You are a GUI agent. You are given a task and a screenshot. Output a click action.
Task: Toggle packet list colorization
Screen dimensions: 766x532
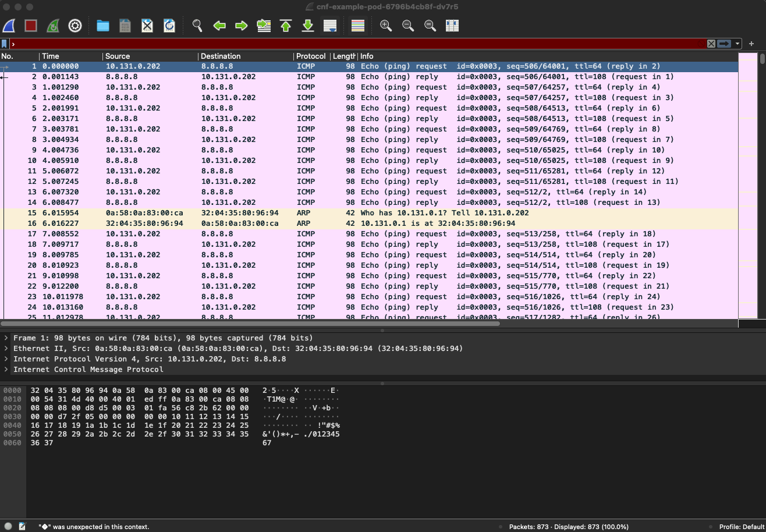[x=358, y=26]
